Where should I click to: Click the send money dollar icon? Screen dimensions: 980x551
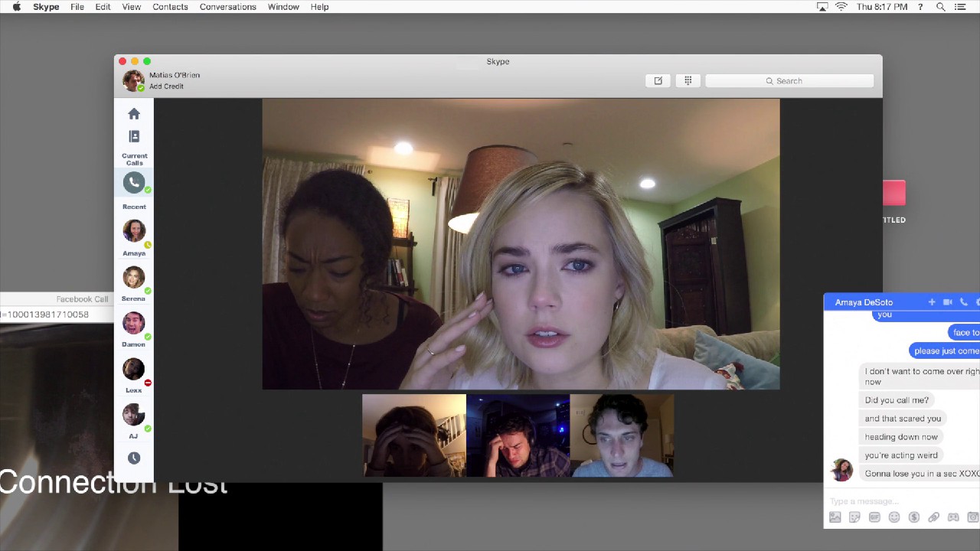pyautogui.click(x=914, y=517)
